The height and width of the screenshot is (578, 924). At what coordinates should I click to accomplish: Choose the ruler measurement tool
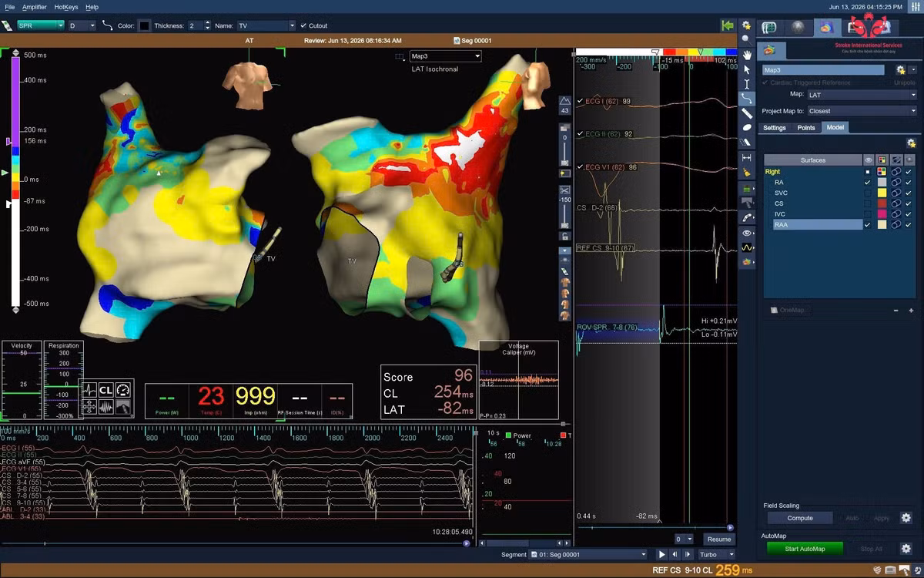pos(746,113)
